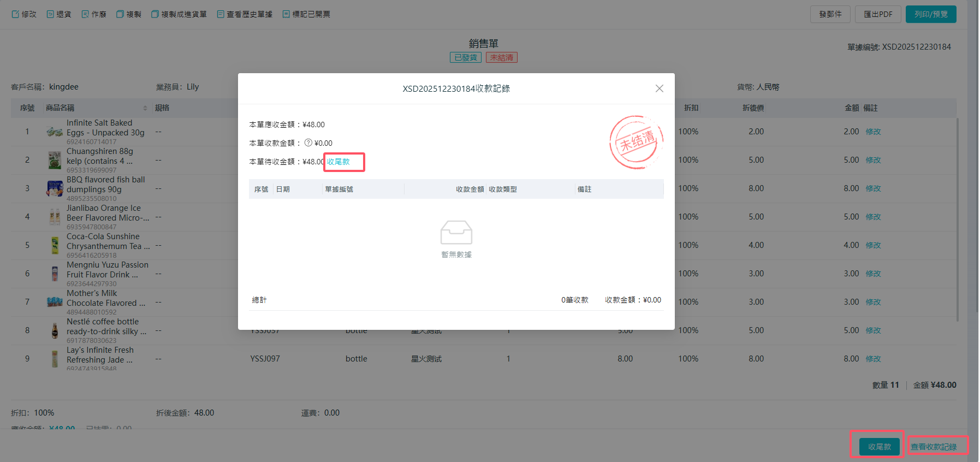Screen dimensions: 980x462
Task: Click the 複製 copy toolbar icon
Action: tap(120, 14)
